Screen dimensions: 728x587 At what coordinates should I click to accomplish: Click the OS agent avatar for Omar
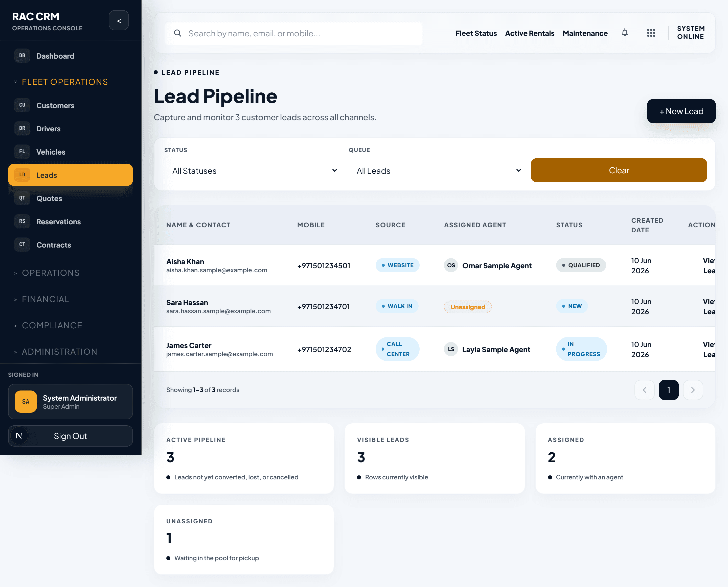[x=451, y=265]
